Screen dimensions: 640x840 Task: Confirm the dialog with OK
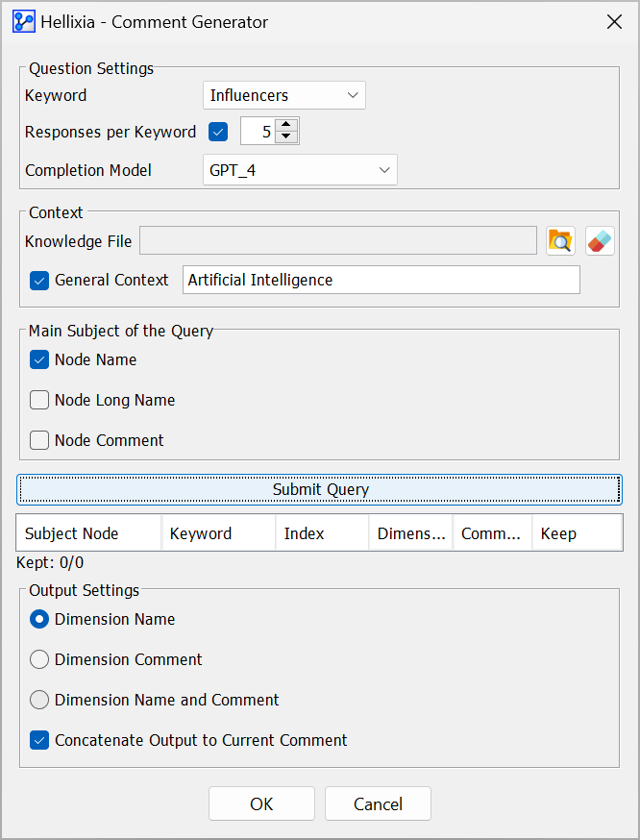click(x=261, y=804)
